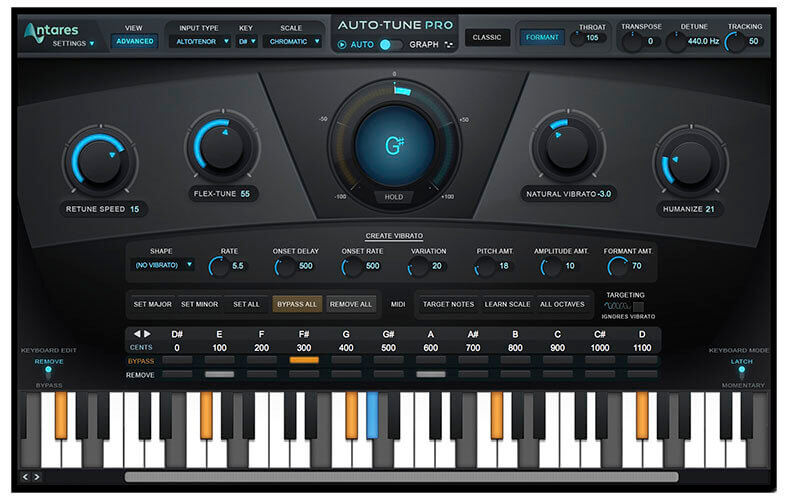
Task: Toggle Targeting Ignores Vibrato checkbox
Action: pyautogui.click(x=638, y=306)
